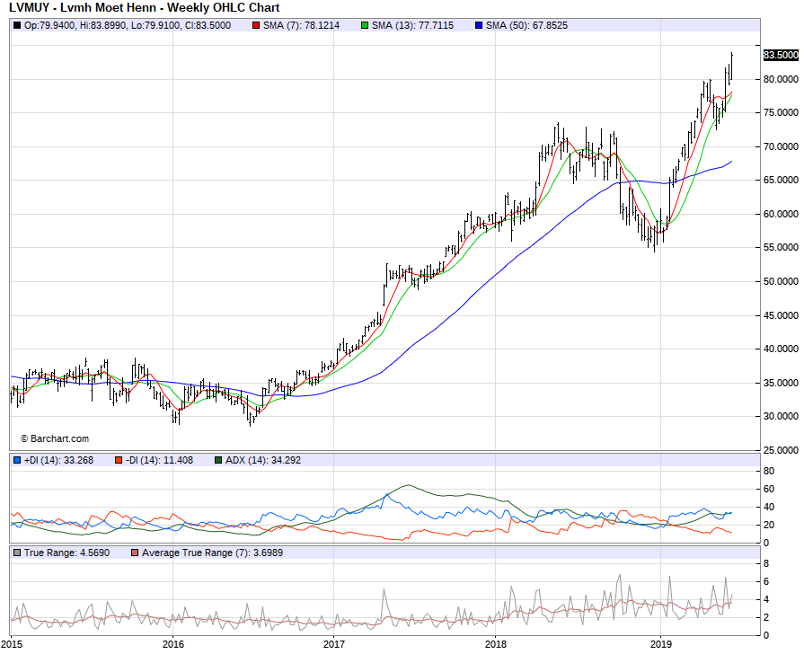Click the '-DI (14): 11.408' label
This screenshot has width=804, height=672.
[160, 460]
